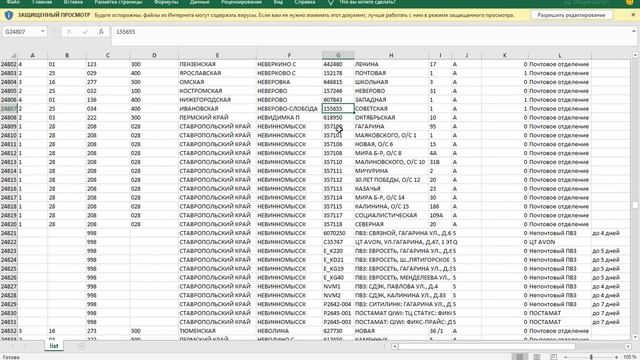Close the Protected View warning bar
The width and height of the screenshot is (640, 360).
point(633,15)
